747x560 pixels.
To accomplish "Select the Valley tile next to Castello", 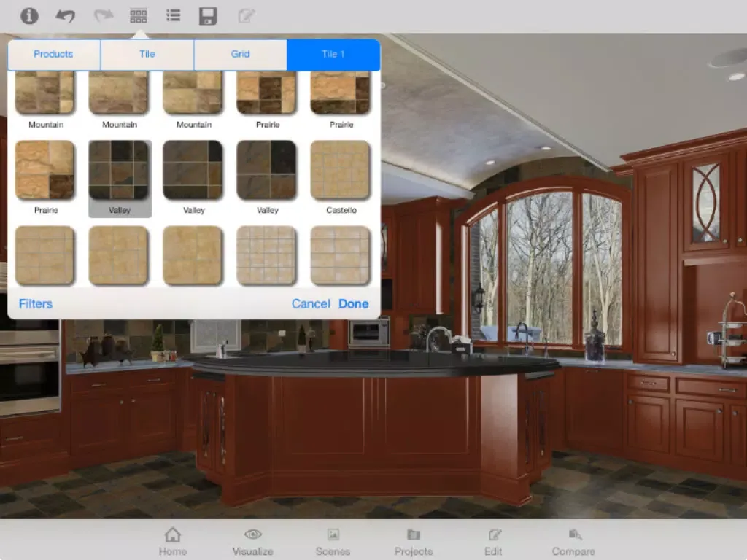I will pos(266,170).
